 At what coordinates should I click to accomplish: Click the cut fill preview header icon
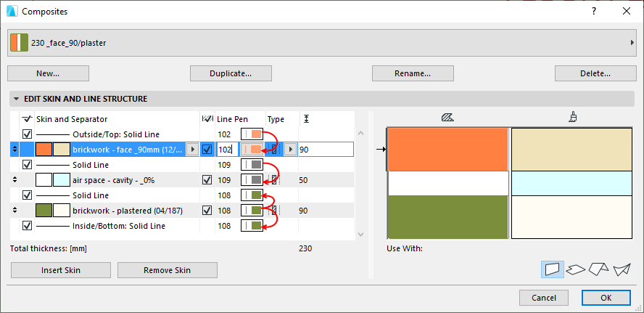447,117
